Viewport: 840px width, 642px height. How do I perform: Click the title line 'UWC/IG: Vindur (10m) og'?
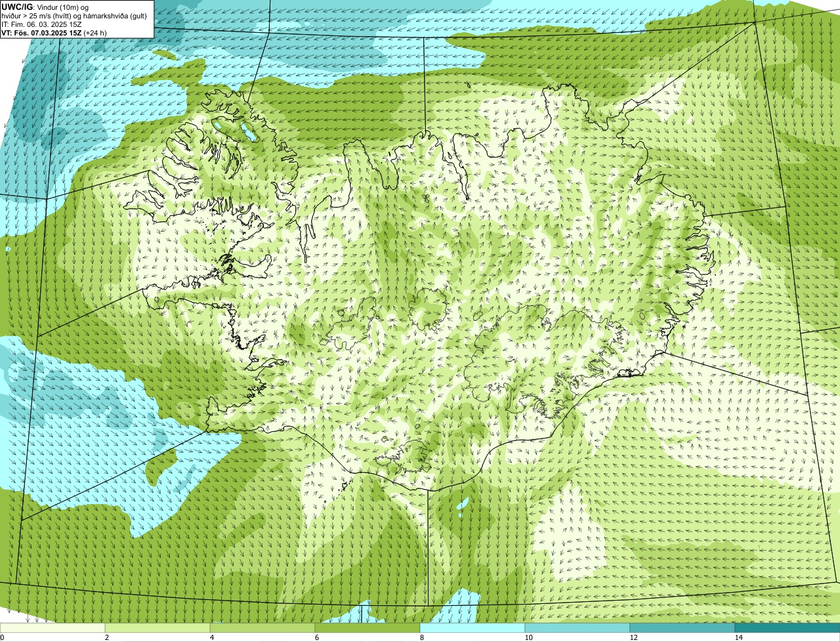tap(45, 6)
